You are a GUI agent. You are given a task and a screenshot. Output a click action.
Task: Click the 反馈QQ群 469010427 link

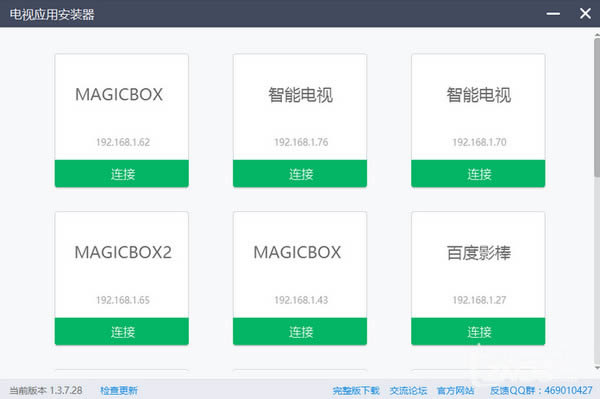click(541, 391)
